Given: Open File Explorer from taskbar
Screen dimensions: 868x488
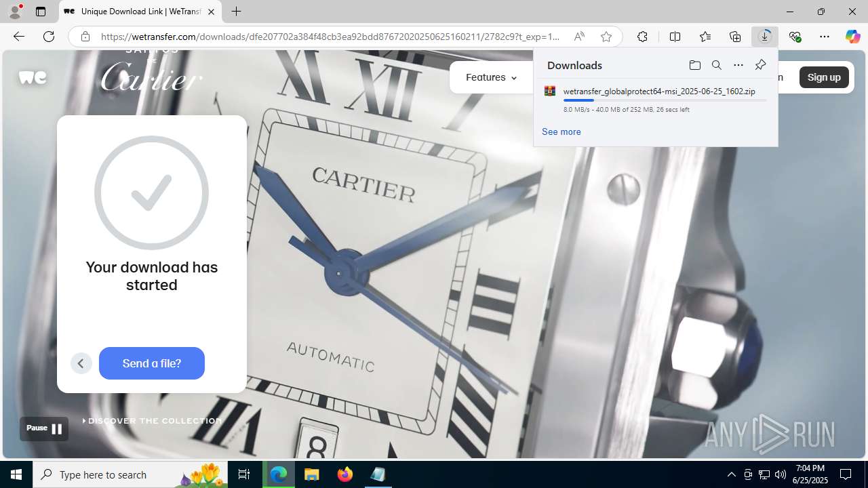Looking at the screenshot, I should click(x=312, y=474).
